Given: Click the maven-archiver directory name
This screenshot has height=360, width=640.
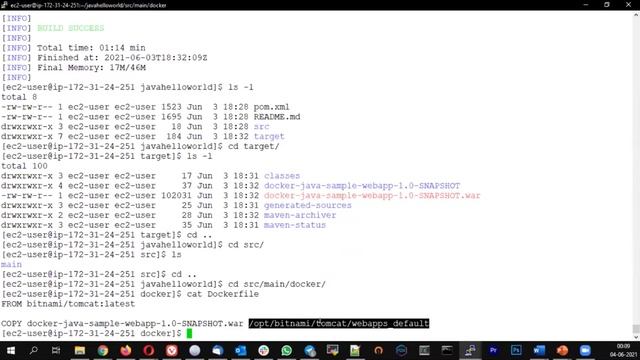Looking at the screenshot, I should click(300, 215).
